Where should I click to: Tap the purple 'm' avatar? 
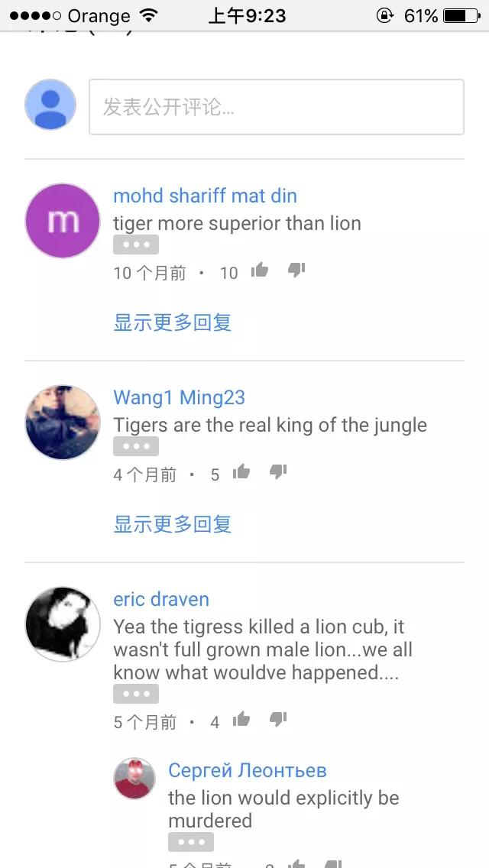point(63,221)
